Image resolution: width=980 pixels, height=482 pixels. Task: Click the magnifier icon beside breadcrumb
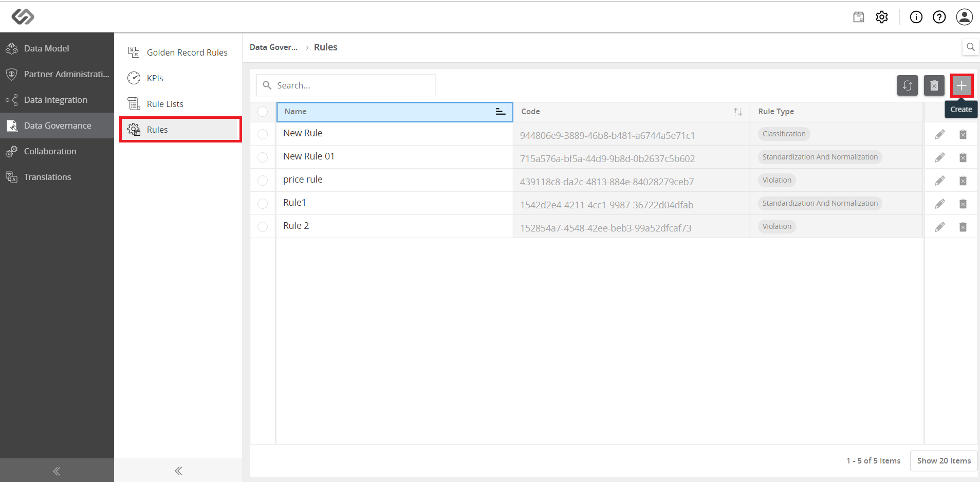tap(970, 47)
